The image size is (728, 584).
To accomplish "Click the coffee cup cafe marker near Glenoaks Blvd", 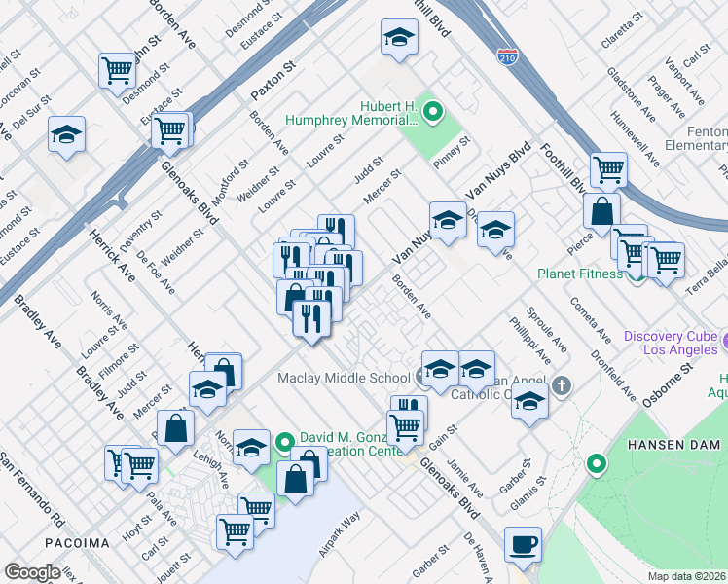I will coord(523,546).
